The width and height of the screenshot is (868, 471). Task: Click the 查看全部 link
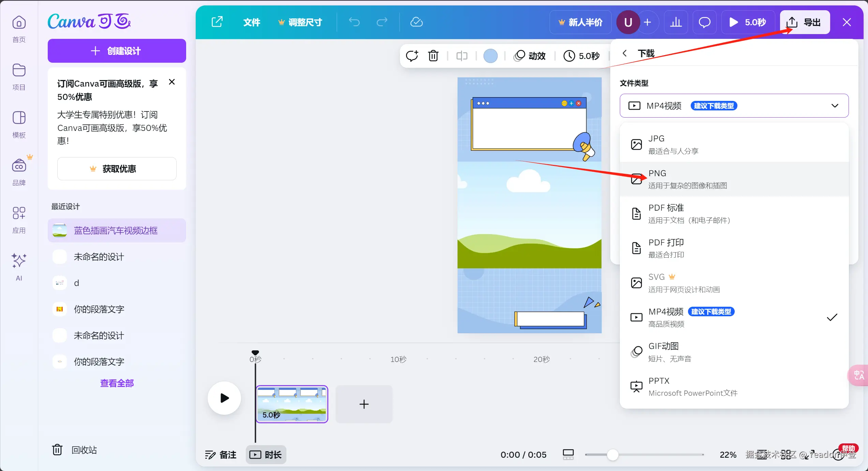[x=117, y=383]
